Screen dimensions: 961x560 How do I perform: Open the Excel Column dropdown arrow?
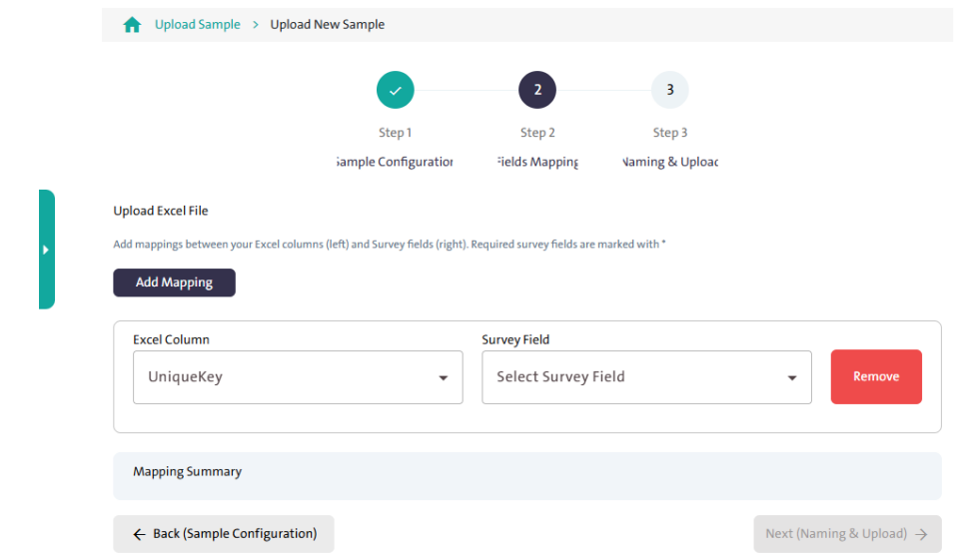pos(444,378)
